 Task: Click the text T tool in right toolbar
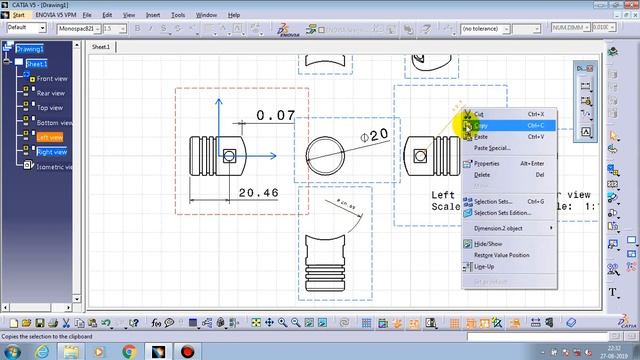[x=613, y=292]
